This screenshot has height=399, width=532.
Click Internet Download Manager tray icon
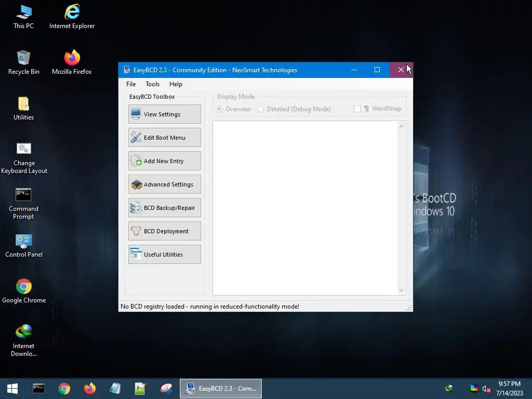click(x=449, y=389)
